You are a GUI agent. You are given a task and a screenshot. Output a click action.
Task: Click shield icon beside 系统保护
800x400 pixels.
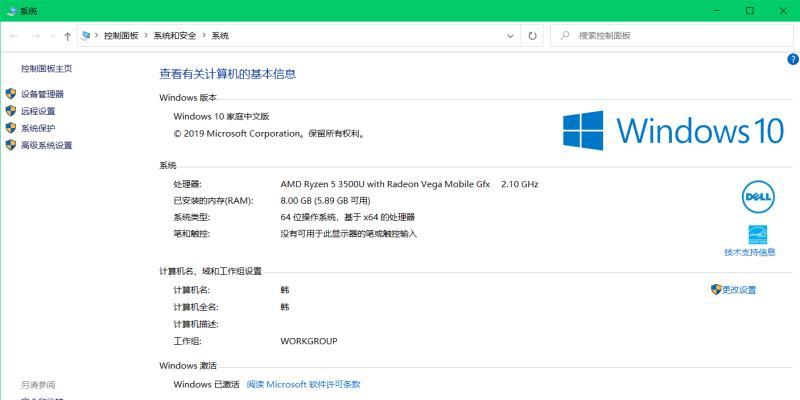pos(11,128)
